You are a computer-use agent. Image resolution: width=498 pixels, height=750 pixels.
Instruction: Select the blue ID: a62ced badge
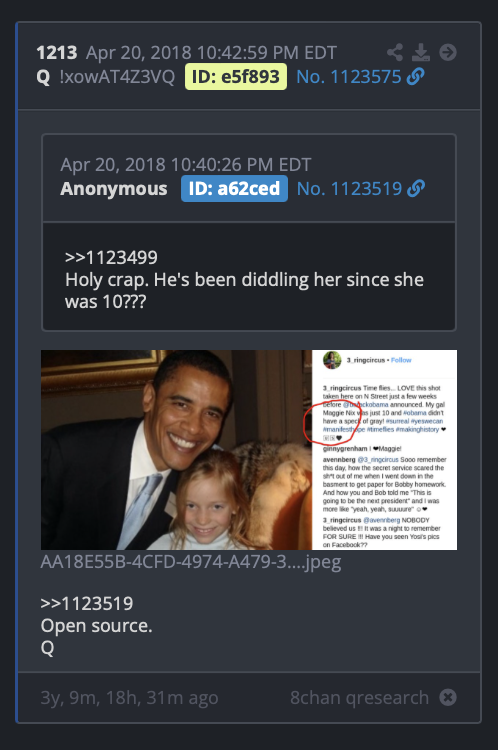(x=234, y=188)
